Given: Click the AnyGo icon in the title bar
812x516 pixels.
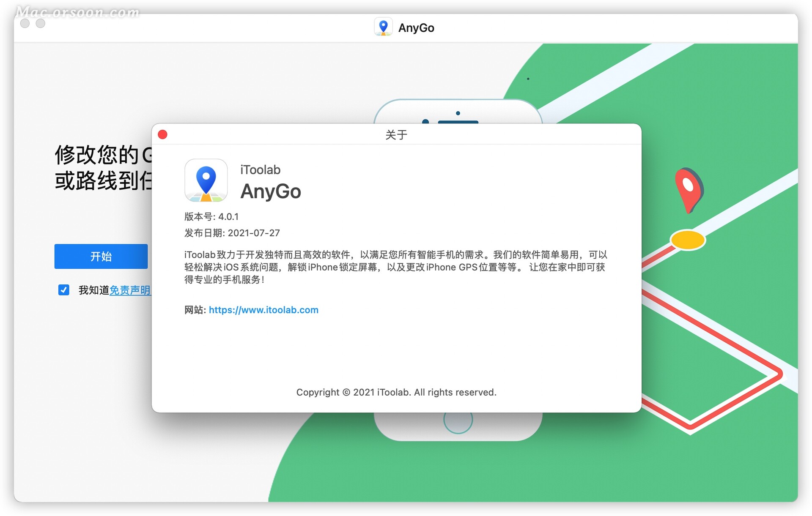Looking at the screenshot, I should pyautogui.click(x=384, y=27).
